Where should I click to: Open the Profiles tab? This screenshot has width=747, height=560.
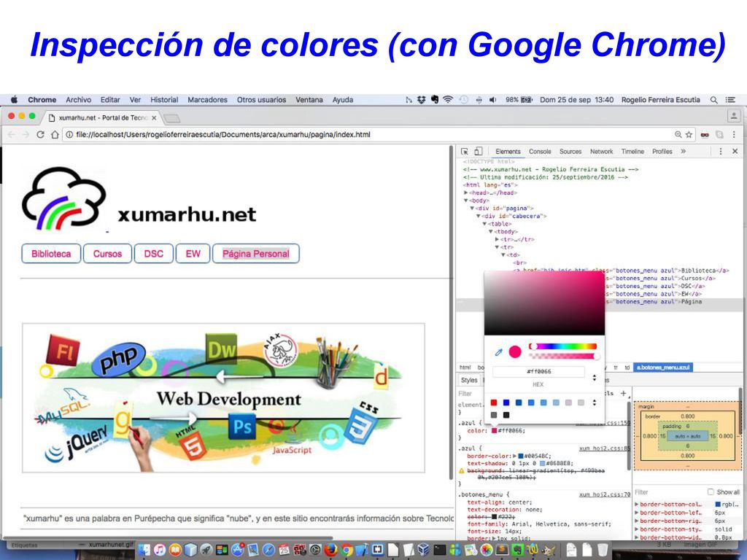click(x=662, y=152)
